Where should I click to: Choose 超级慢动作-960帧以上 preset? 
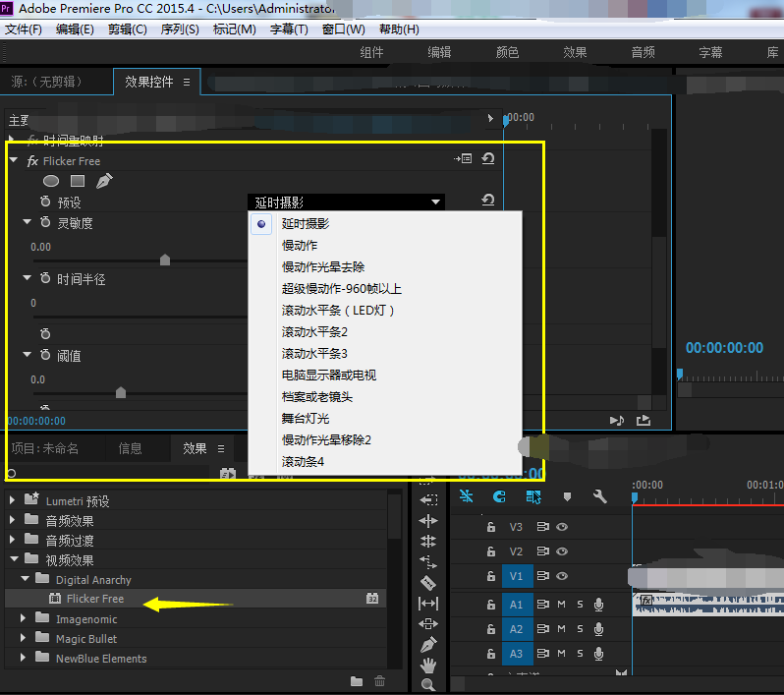click(342, 289)
